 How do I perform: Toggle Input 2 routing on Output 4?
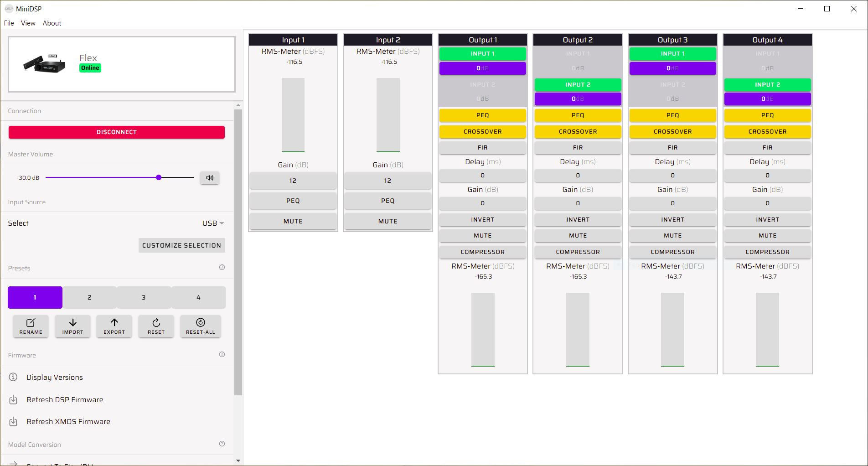tap(768, 85)
